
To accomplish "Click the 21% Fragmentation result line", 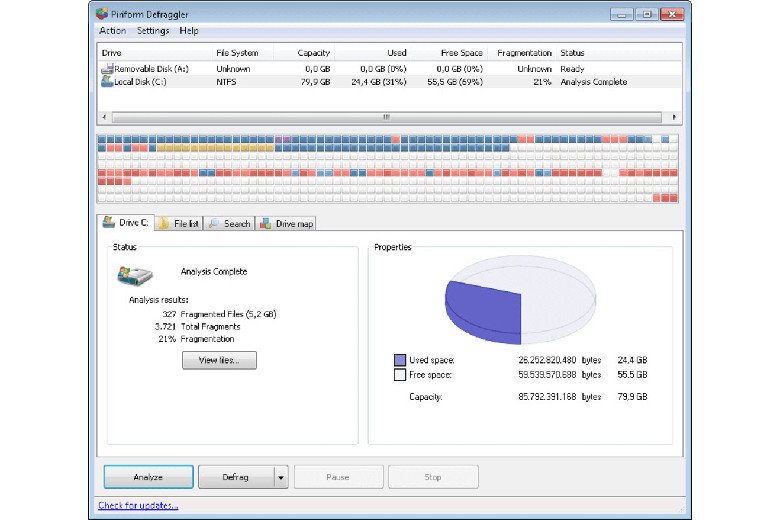I will tap(196, 339).
